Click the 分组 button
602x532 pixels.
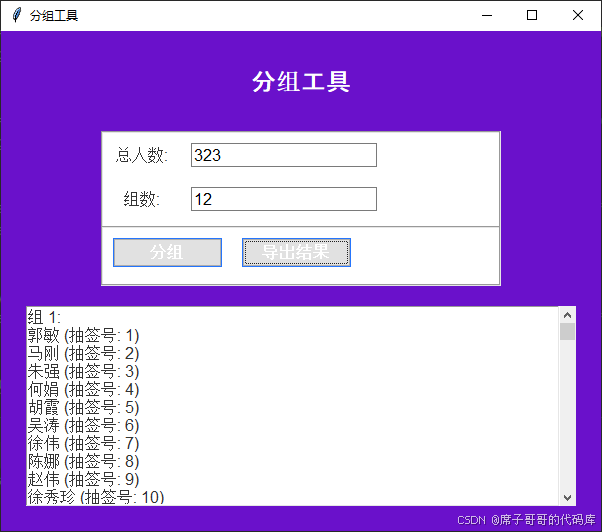tap(167, 252)
